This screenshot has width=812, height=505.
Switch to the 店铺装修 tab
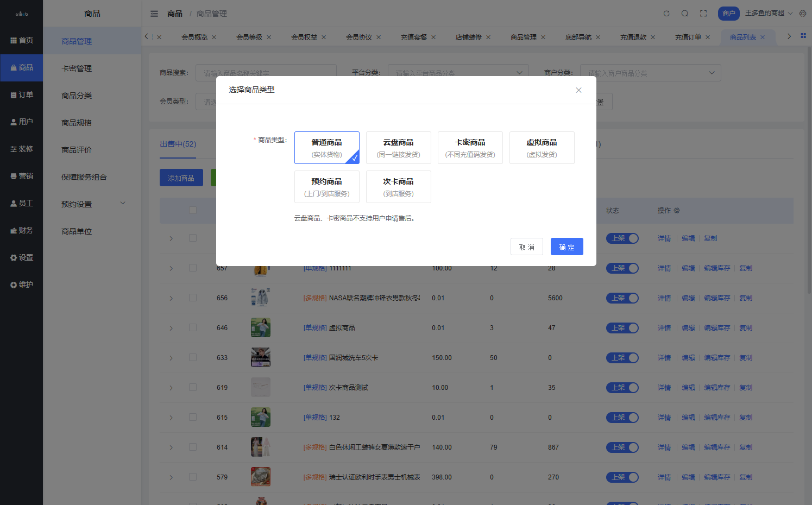[x=468, y=37]
